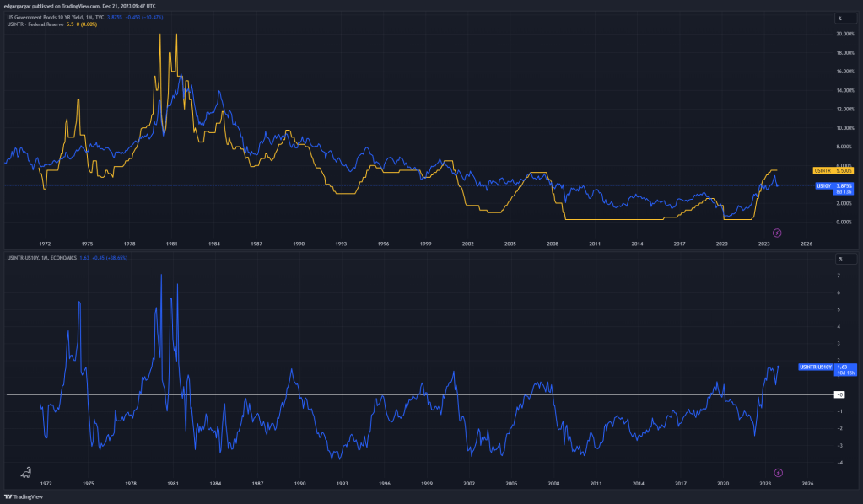Select the 2023 label on the timeline axis
This screenshot has height=504, width=863.
(764, 485)
